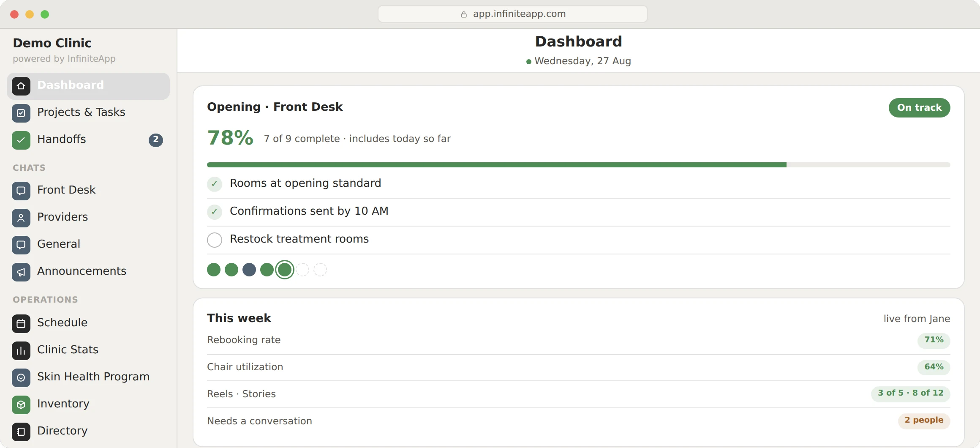Screen dimensions: 980x448
Task: Click the Demo Clinic title
Action: [52, 43]
